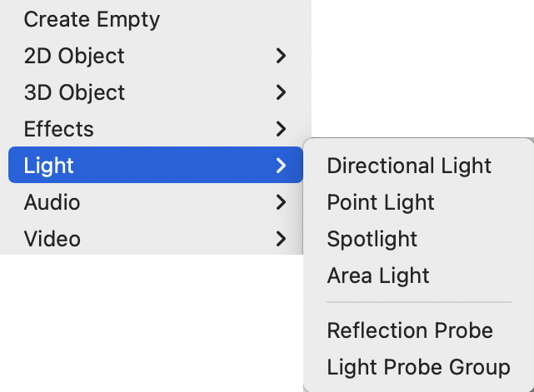534x392 pixels.
Task: Create an Area Light
Action: [378, 275]
